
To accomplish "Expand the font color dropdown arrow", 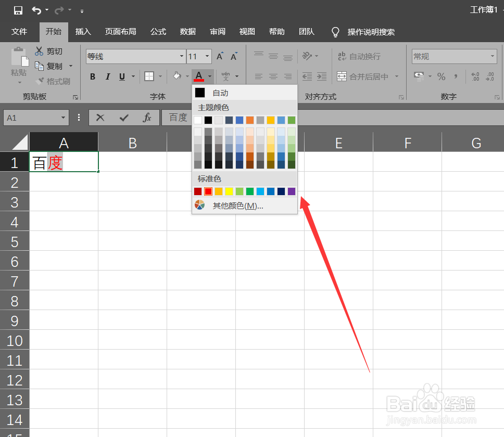I will (x=210, y=76).
